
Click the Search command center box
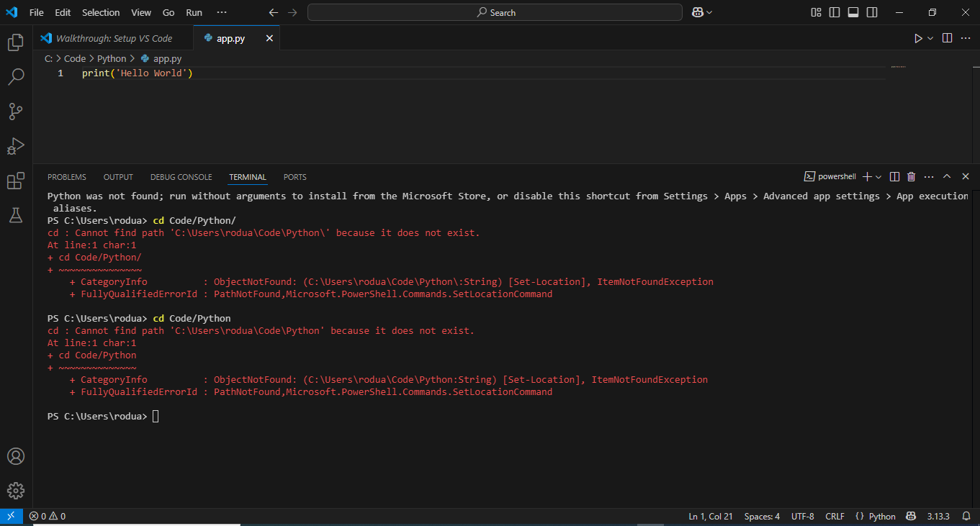495,12
